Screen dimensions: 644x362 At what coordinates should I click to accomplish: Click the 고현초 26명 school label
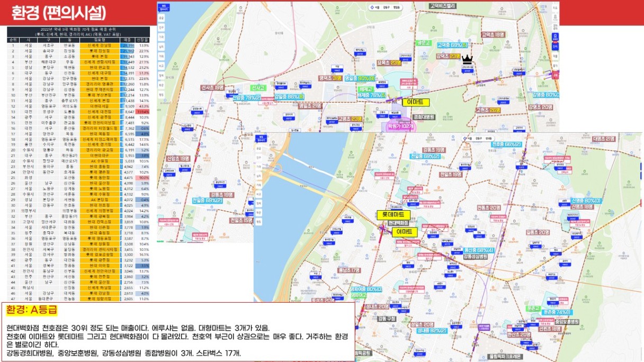[488, 110]
